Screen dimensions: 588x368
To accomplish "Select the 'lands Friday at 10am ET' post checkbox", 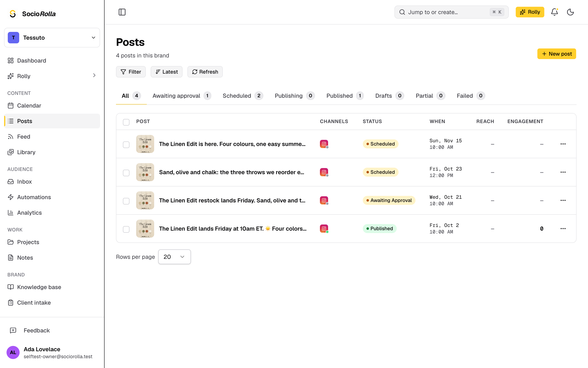I will click(126, 229).
